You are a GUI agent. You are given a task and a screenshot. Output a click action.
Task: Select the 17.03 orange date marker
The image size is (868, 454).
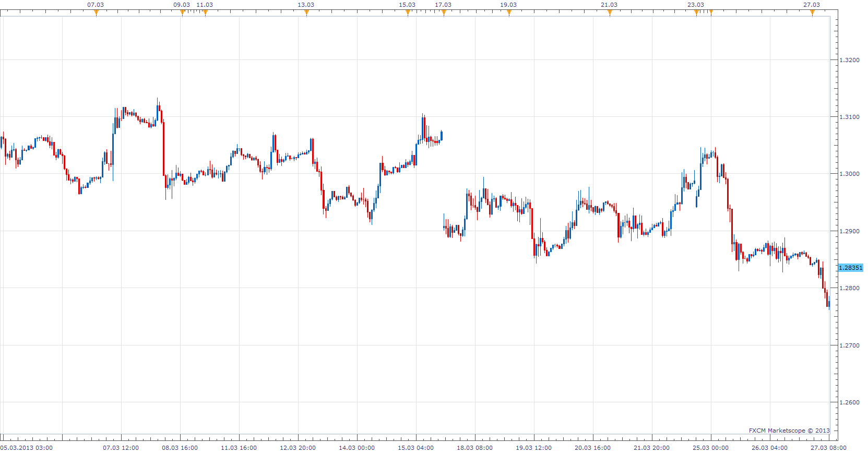click(x=444, y=13)
